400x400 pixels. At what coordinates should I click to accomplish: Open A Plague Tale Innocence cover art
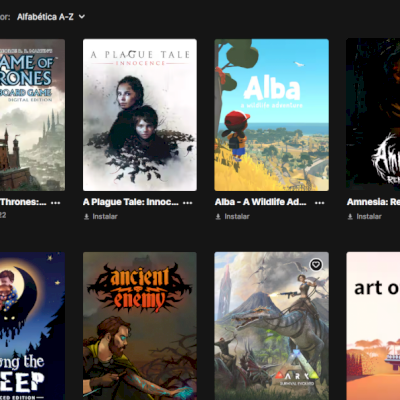(x=140, y=115)
